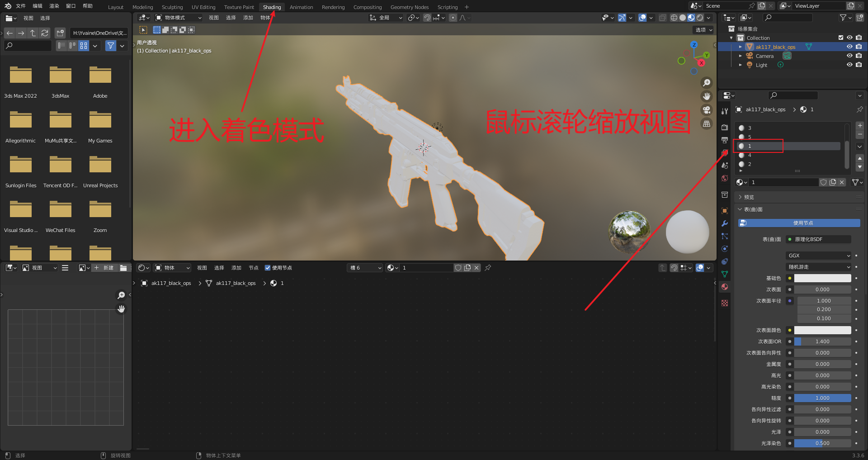Open the 渲染 render menu
868x460 pixels.
(x=54, y=6)
